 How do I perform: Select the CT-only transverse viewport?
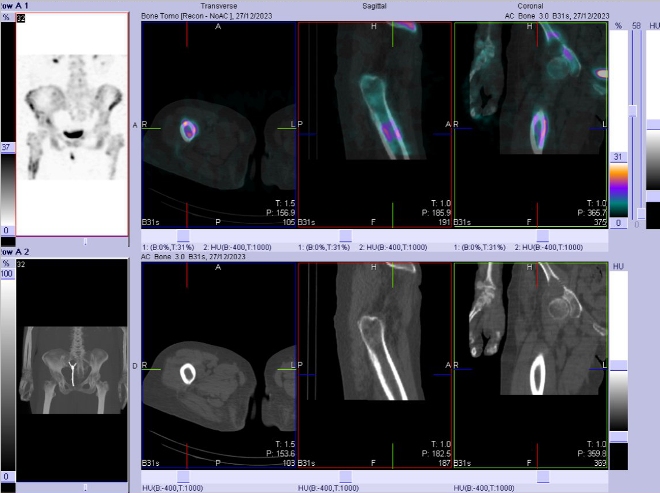coord(218,365)
